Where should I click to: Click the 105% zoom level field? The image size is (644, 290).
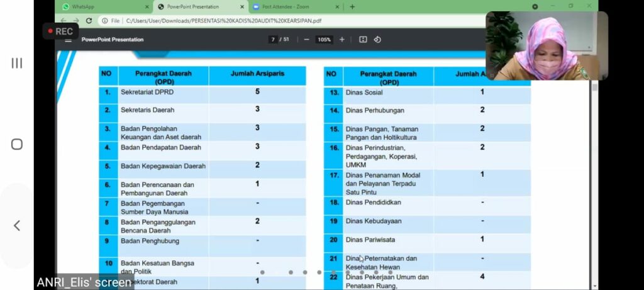(324, 40)
